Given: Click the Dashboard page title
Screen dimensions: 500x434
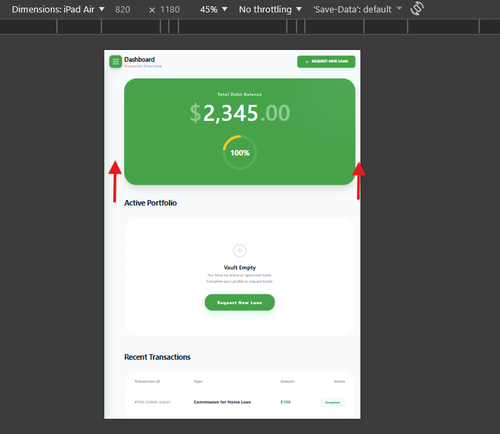Looking at the screenshot, I should (139, 59).
